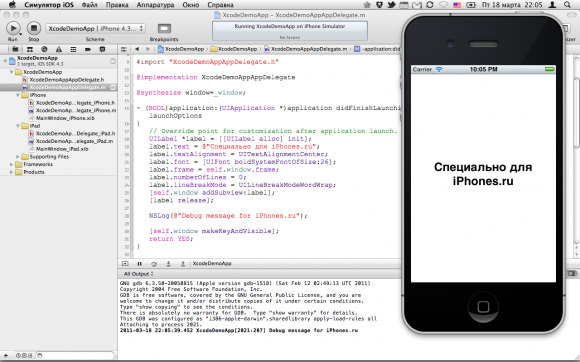
Task: Click XcodeDemoApp folder in jump bar
Action: [234, 49]
